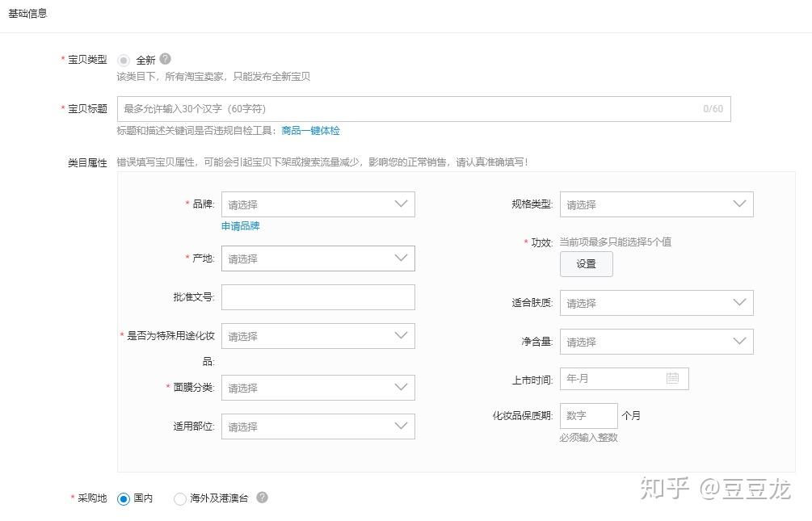This screenshot has width=812, height=521.
Task: Open the 适用部位 applicable area dropdown
Action: (x=318, y=426)
